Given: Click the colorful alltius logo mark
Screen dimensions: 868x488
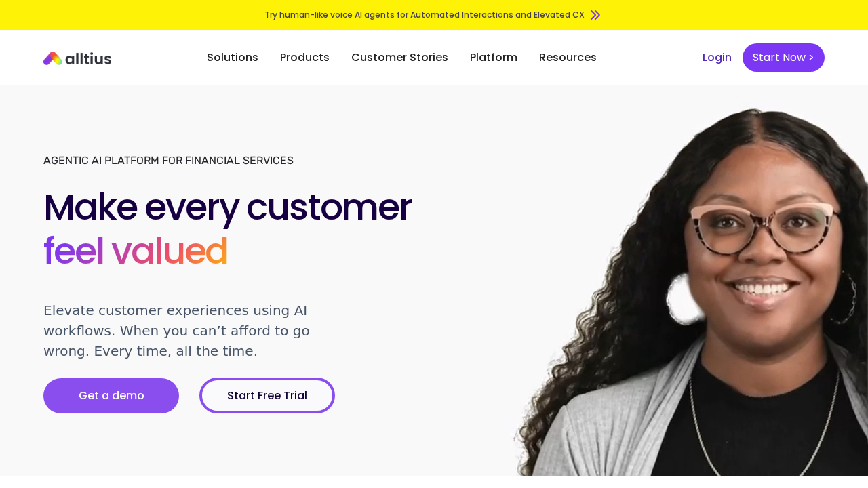Looking at the screenshot, I should [x=53, y=58].
